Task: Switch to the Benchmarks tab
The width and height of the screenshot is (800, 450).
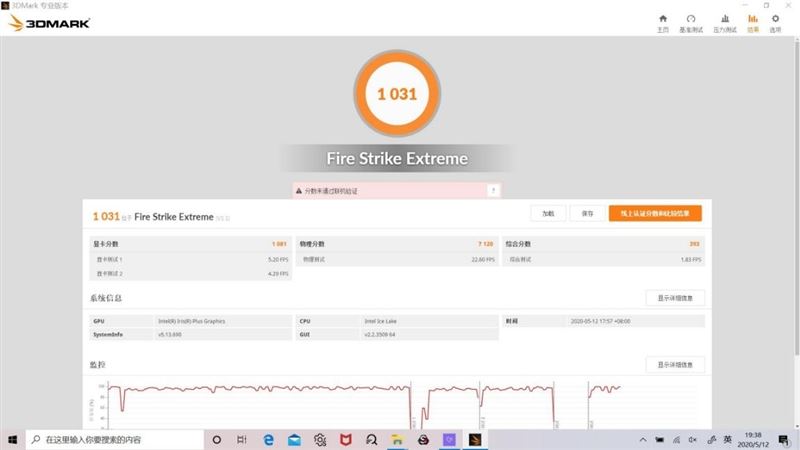Action: (x=691, y=23)
